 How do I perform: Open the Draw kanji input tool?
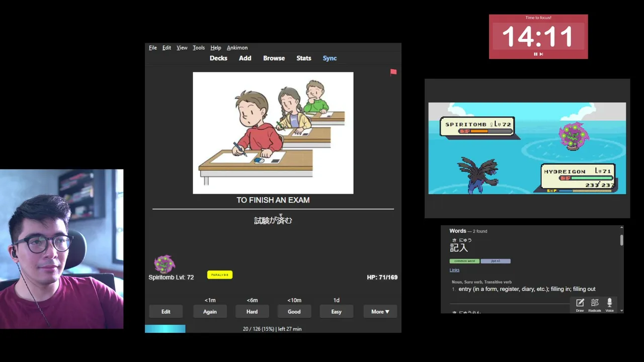(580, 305)
